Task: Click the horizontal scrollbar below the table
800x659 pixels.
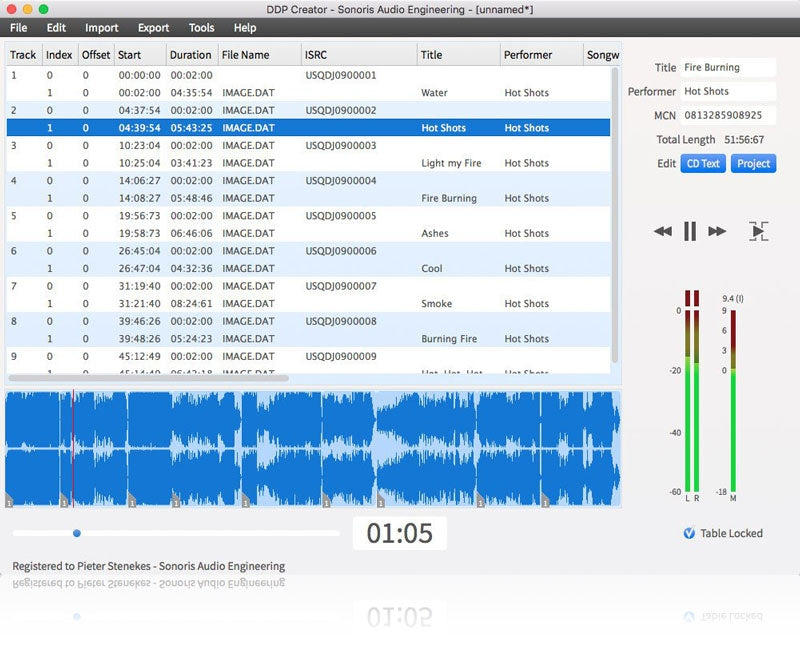Action: click(148, 378)
